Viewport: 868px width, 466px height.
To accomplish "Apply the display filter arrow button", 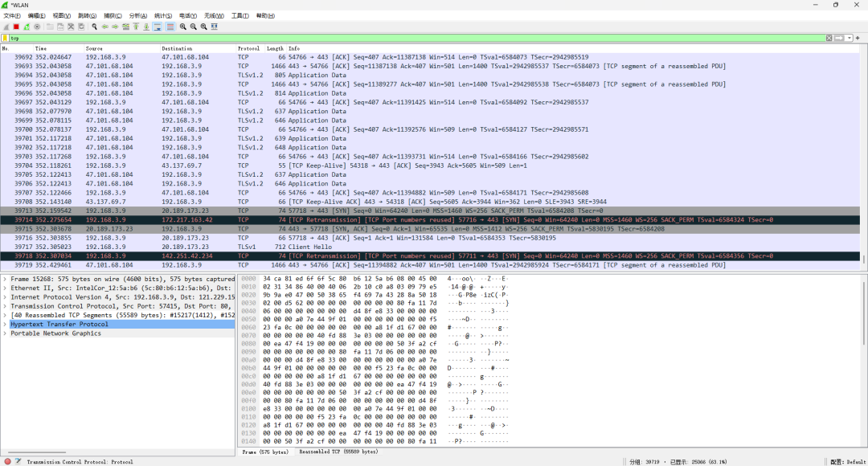I will (x=839, y=39).
